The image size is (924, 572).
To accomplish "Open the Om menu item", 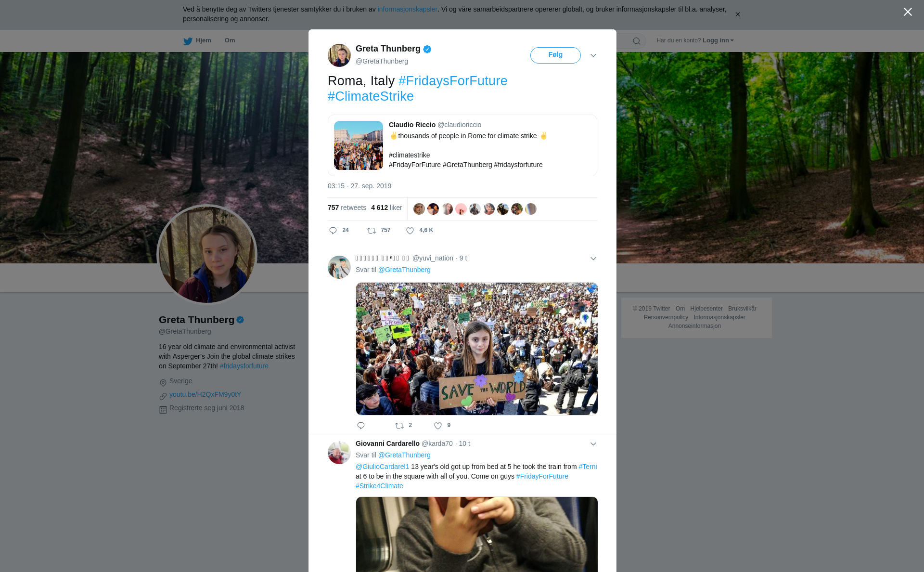I will coord(230,40).
